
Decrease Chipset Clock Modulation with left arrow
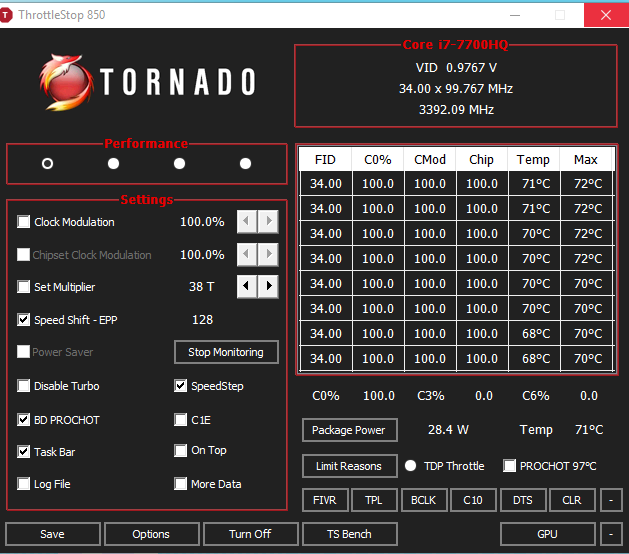click(247, 254)
